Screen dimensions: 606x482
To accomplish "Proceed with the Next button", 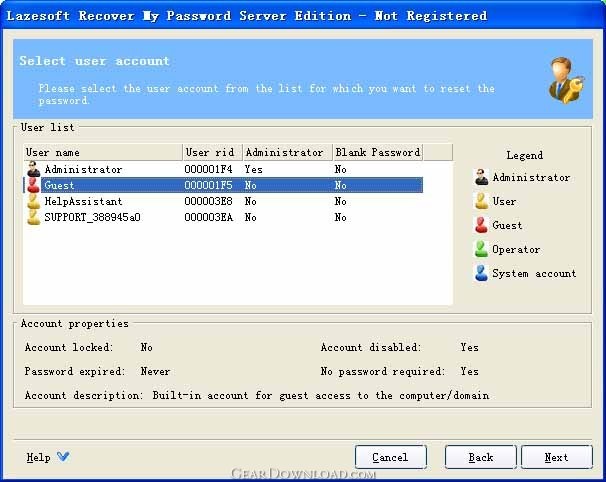I will [x=557, y=457].
